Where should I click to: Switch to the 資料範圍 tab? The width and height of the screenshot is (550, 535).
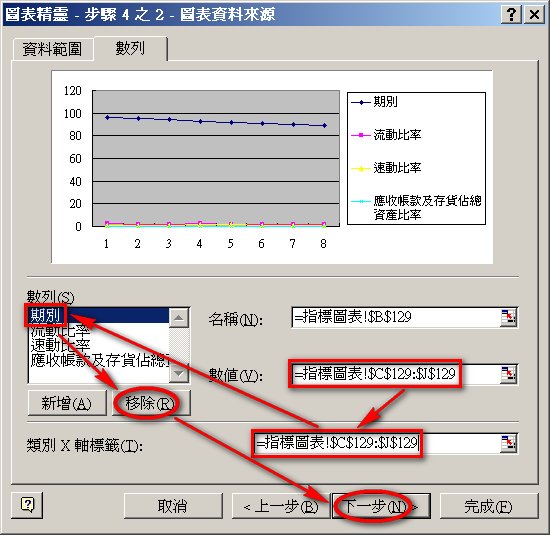click(x=53, y=49)
